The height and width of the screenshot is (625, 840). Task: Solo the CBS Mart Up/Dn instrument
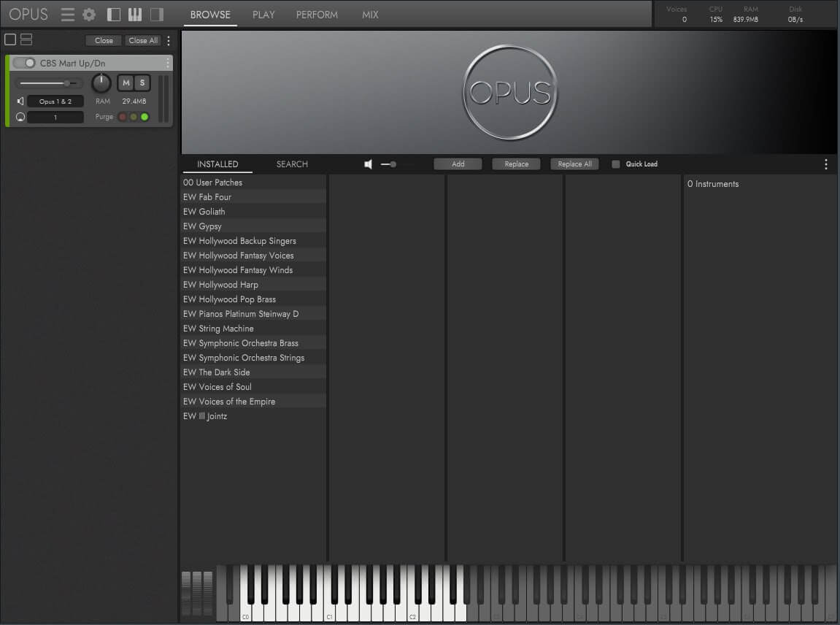pos(142,83)
